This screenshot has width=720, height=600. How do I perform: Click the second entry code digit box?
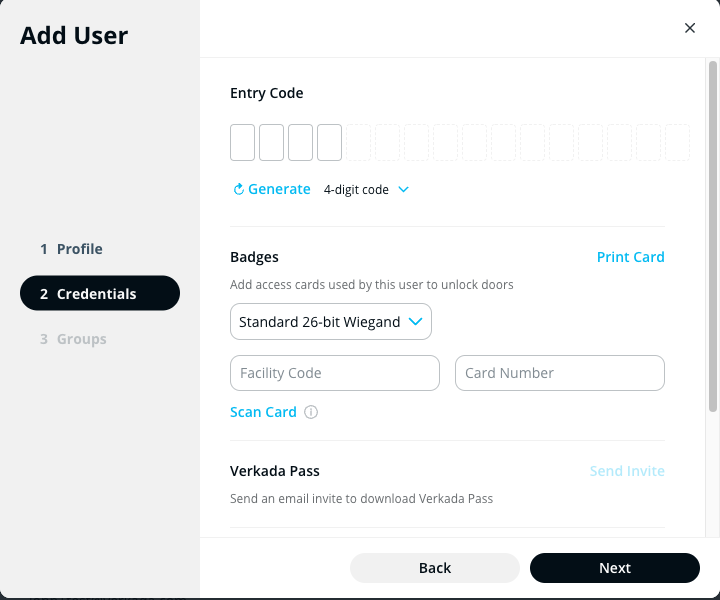(271, 143)
